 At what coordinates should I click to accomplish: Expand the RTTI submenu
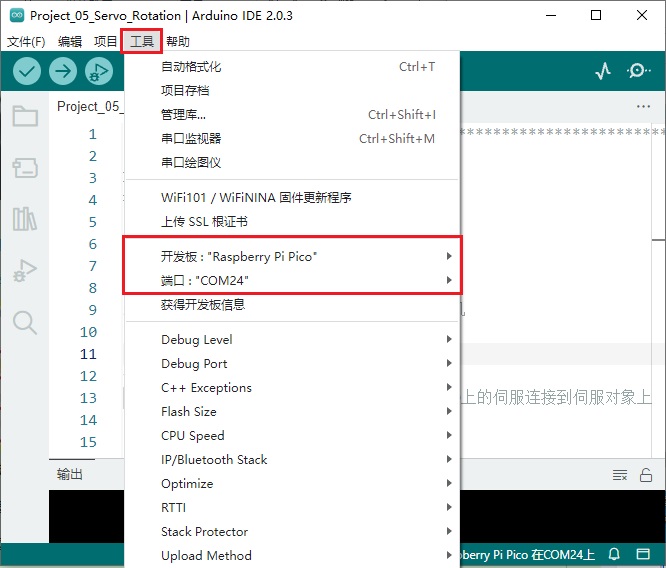coord(293,508)
